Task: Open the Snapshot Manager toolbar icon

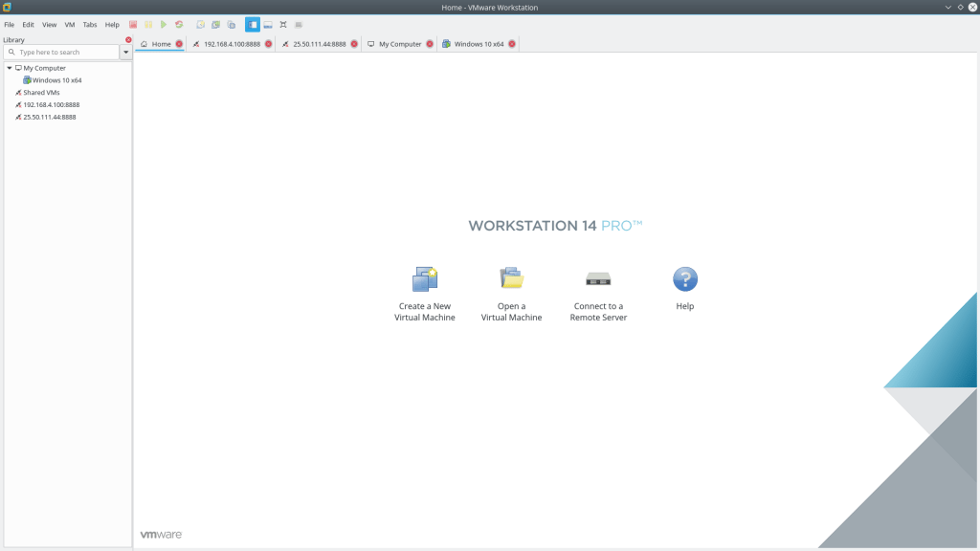Action: (x=232, y=24)
